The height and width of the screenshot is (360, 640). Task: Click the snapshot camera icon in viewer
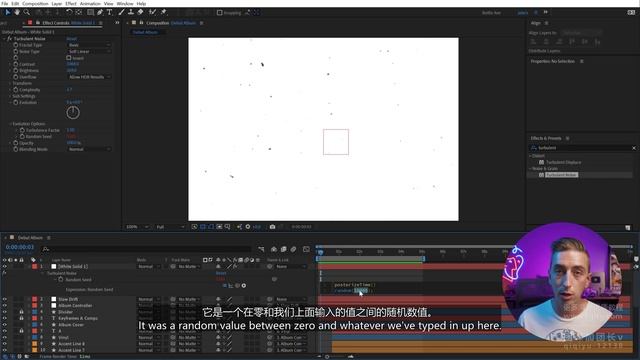(272, 227)
